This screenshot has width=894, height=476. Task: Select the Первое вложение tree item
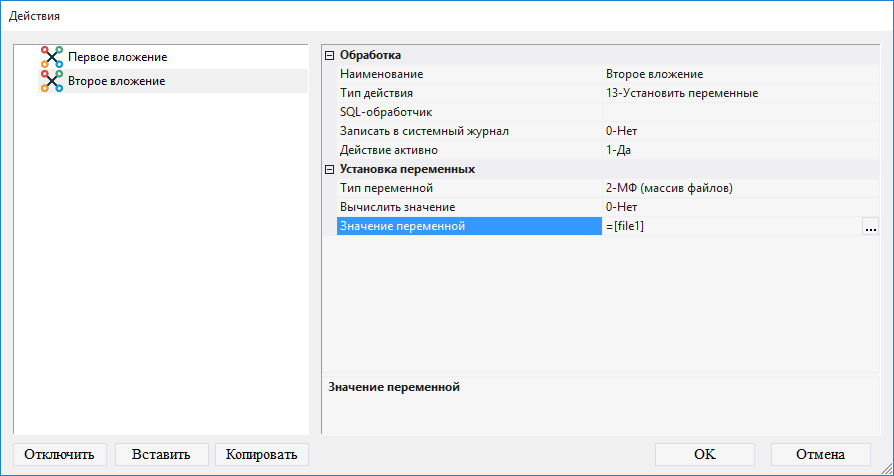coord(117,57)
